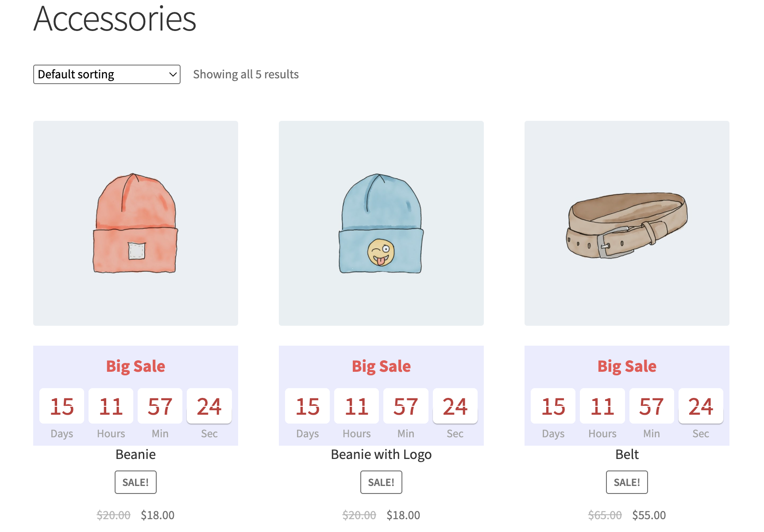The height and width of the screenshot is (532, 764).
Task: Click the Beanie $18.00 sale price
Action: 158,515
